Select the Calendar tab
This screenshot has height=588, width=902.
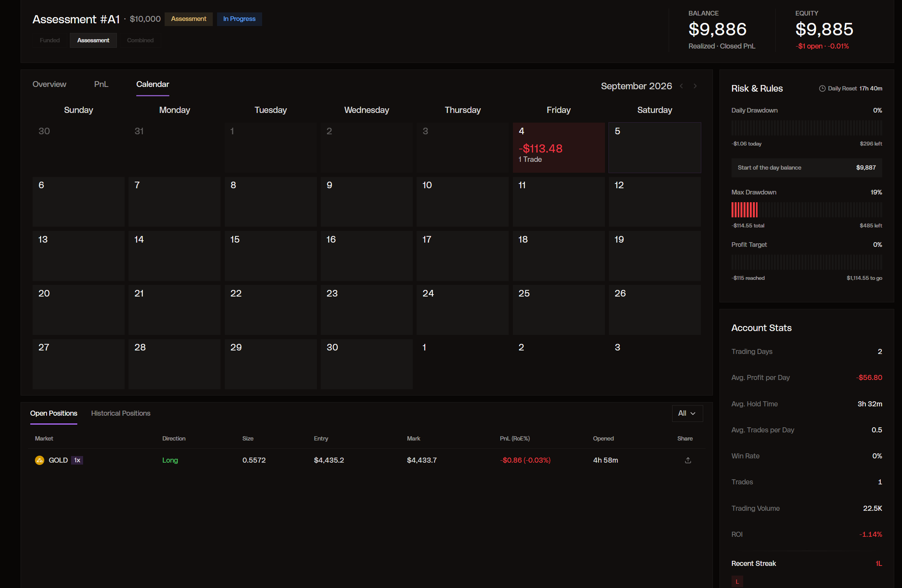tap(153, 84)
